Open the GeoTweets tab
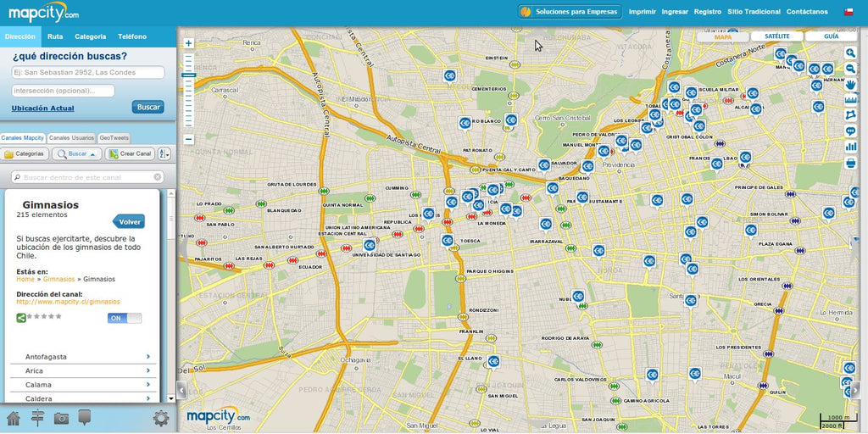 click(x=114, y=137)
